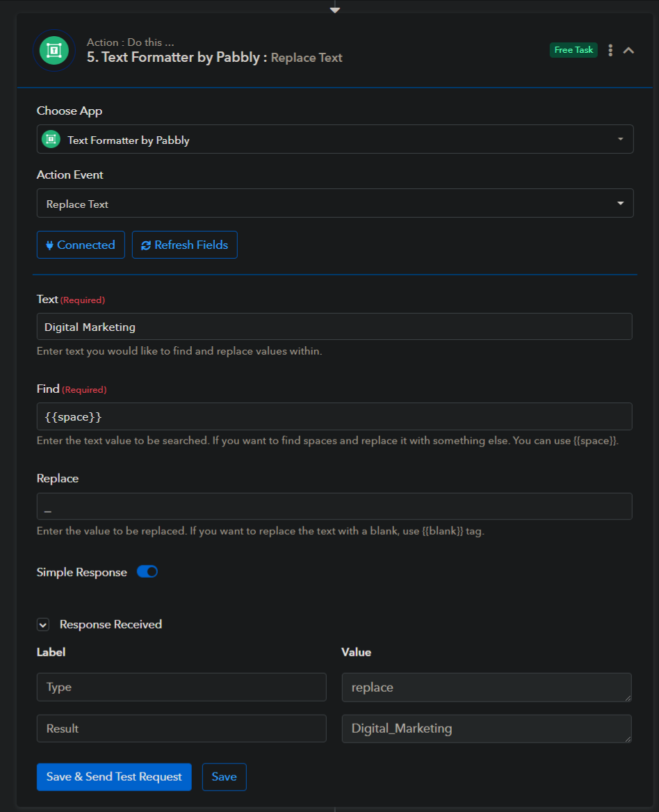Toggle the Simple Response switch
This screenshot has height=812, width=659.
click(147, 571)
